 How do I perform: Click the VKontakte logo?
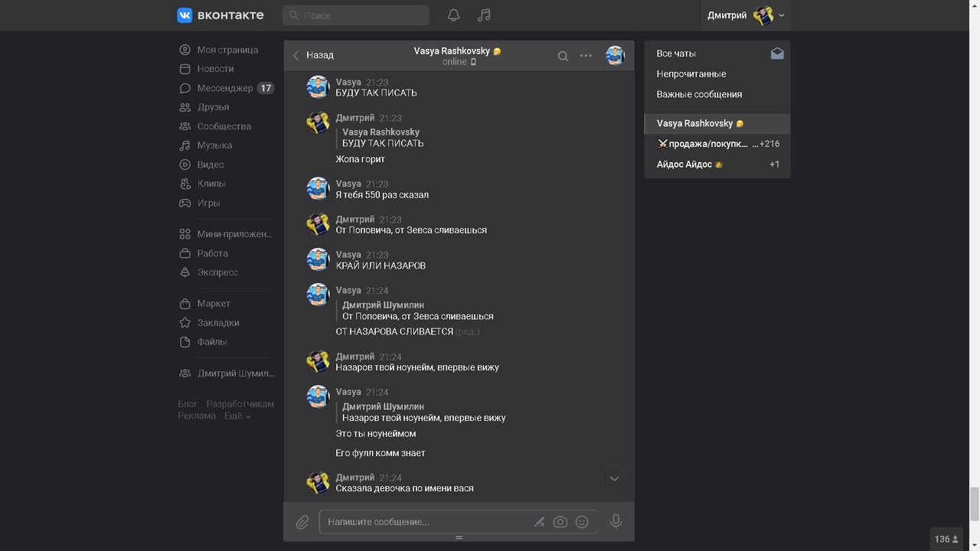tap(220, 15)
